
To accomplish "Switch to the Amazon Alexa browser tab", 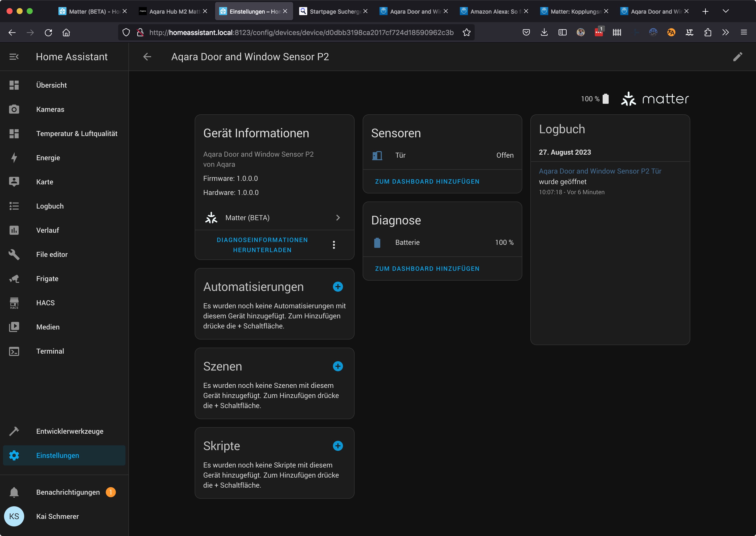I will coord(493,11).
